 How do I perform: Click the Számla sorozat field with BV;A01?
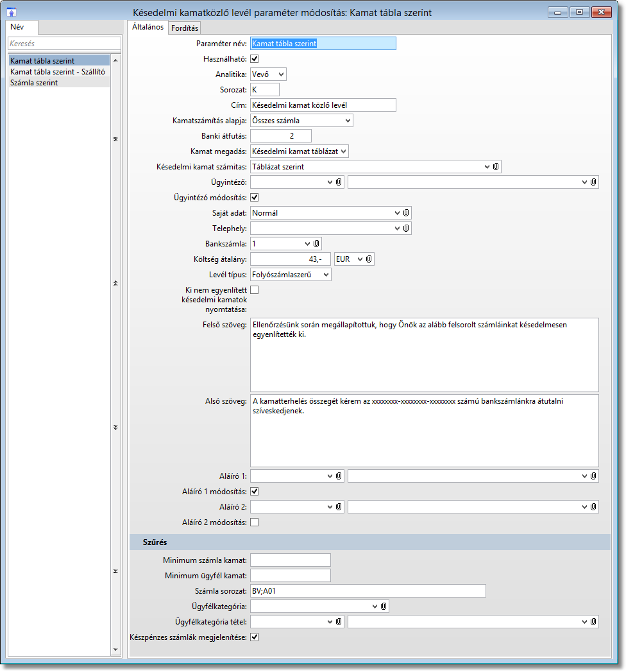click(368, 591)
